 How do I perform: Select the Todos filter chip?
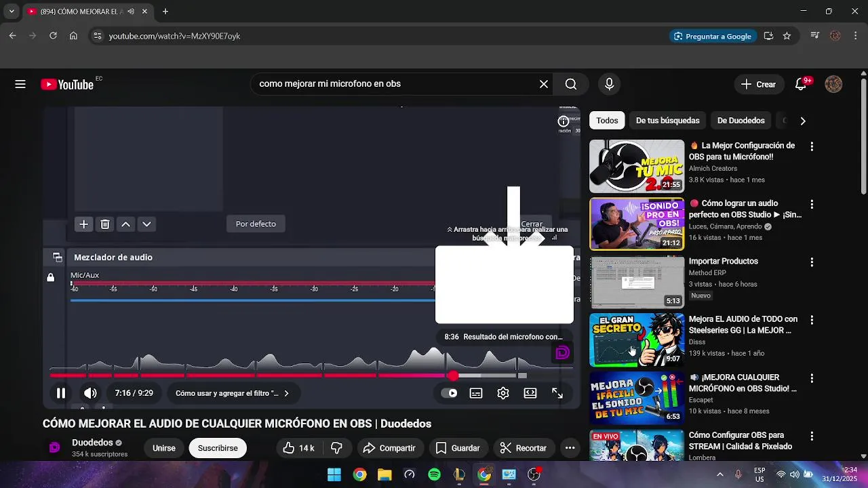pos(607,121)
